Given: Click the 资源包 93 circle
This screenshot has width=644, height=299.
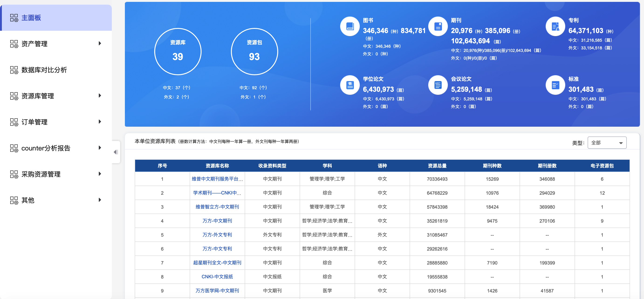Looking at the screenshot, I should point(254,51).
